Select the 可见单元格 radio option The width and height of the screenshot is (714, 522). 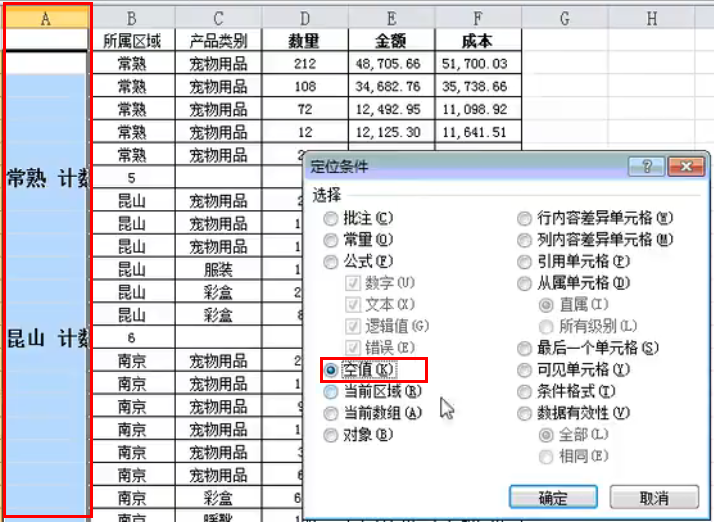[x=525, y=370]
